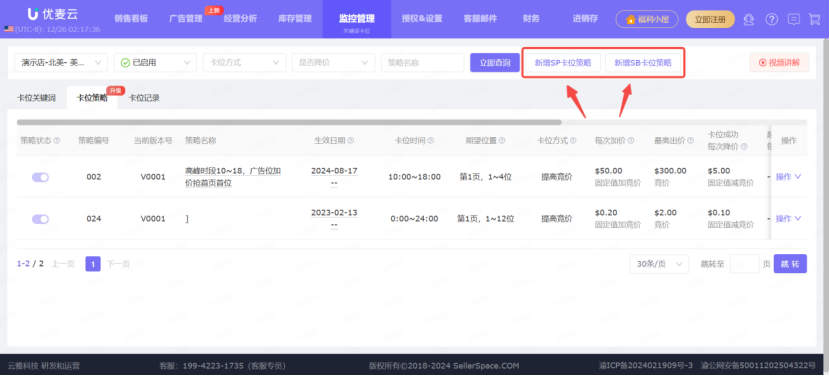Image resolution: width=830 pixels, height=376 pixels.
Task: Click help icon next to 最高出价 header
Action: coord(691,141)
